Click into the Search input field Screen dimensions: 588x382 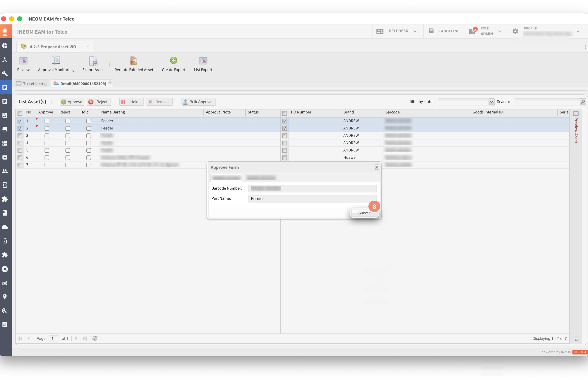[x=547, y=102]
